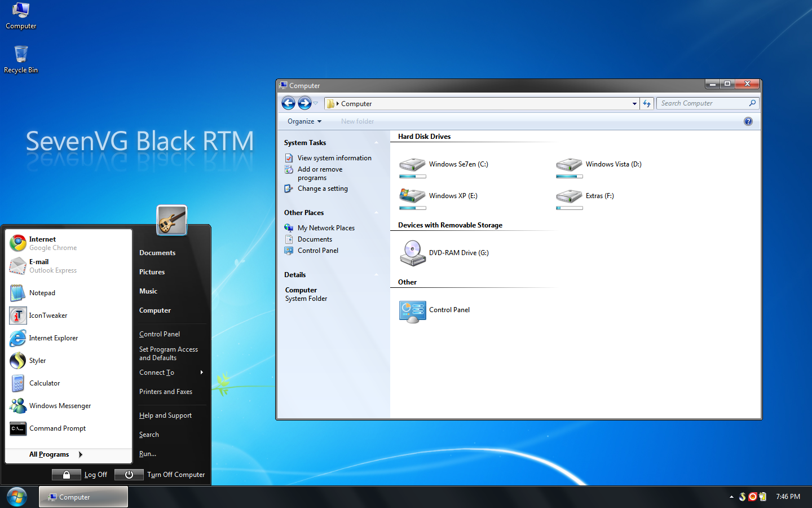Select the Windows Vista (D:) drive
Viewport: 812px width, 508px height.
click(x=599, y=167)
